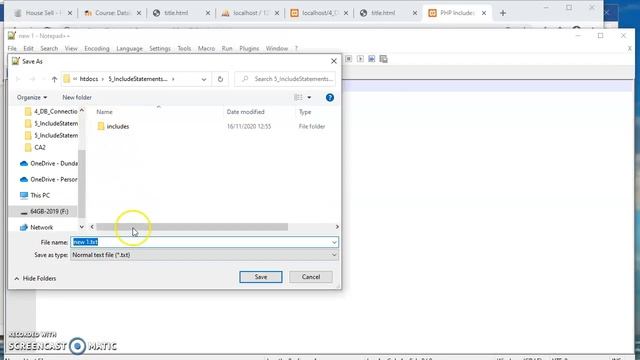This screenshot has height=360, width=640.
Task: Open the Encoding menu
Action: [x=97, y=49]
